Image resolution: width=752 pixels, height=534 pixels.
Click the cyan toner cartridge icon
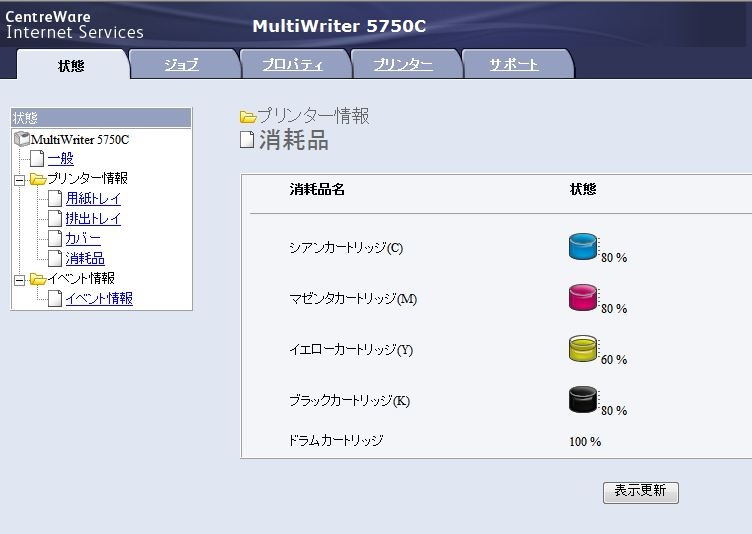point(583,246)
